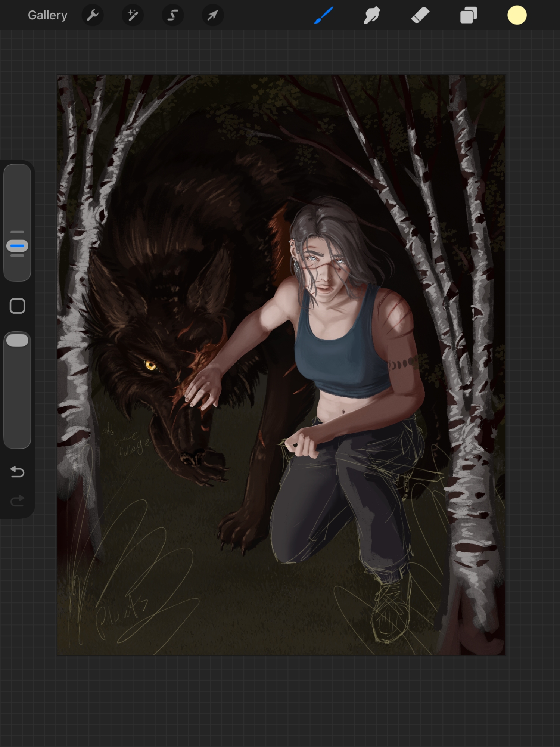Open the Actions wrench menu
The height and width of the screenshot is (747, 560).
point(92,15)
